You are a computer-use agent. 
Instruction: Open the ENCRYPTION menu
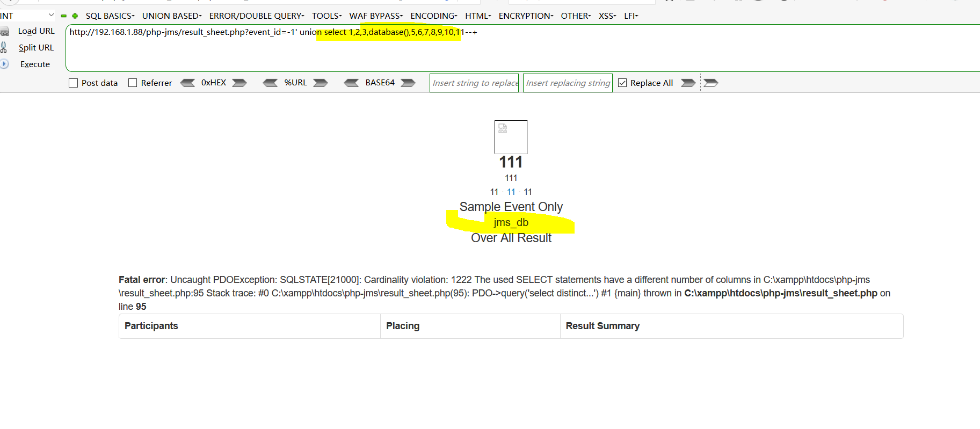tap(526, 16)
